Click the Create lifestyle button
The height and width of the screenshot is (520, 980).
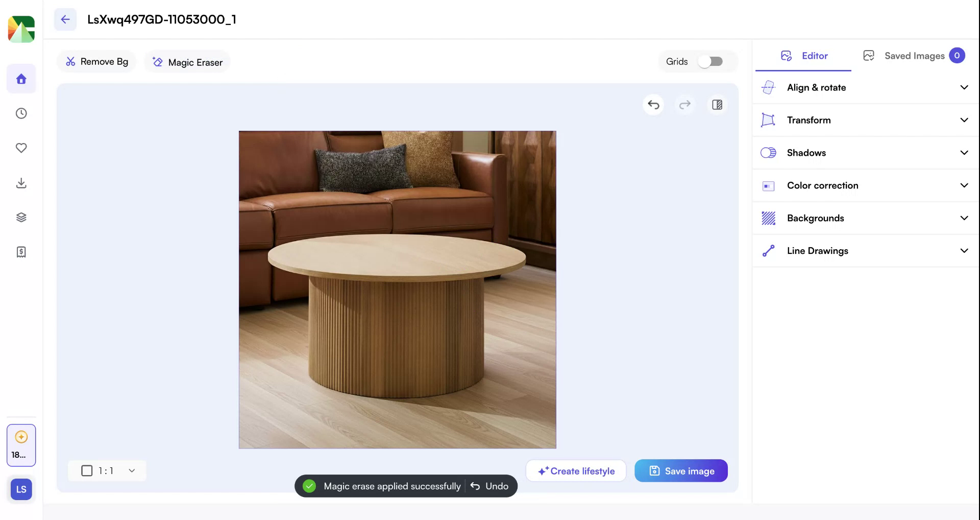(576, 470)
